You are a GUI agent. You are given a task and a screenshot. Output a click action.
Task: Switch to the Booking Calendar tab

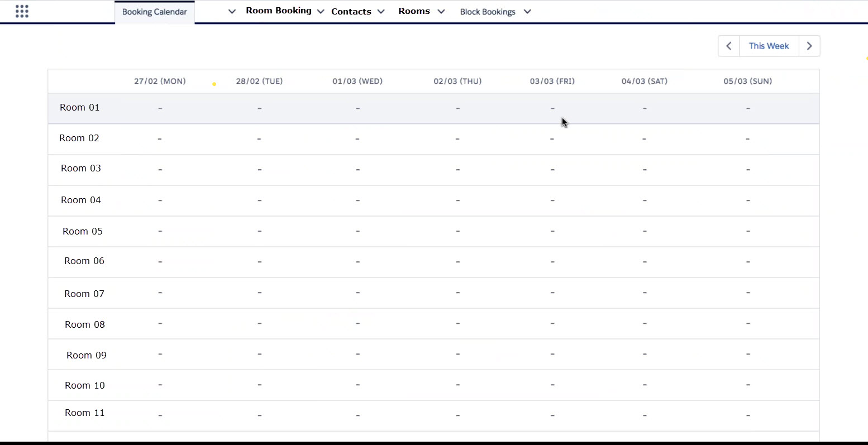[155, 12]
